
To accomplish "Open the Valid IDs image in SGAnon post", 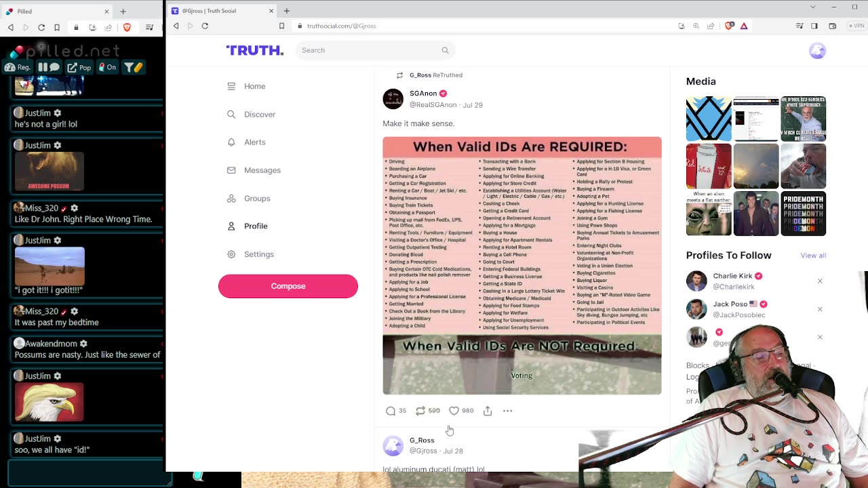I will tap(522, 266).
